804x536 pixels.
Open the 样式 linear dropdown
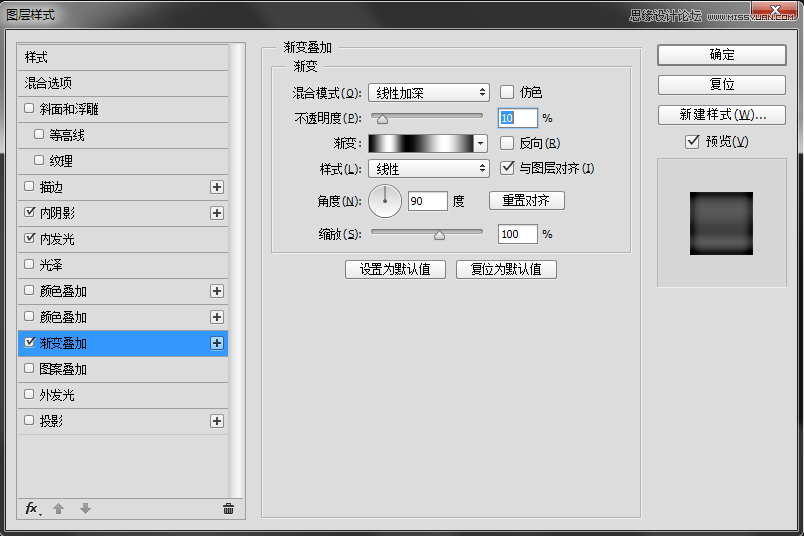tap(428, 169)
